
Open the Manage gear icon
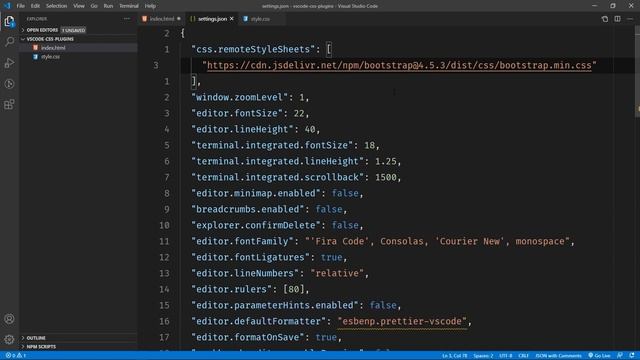9,339
